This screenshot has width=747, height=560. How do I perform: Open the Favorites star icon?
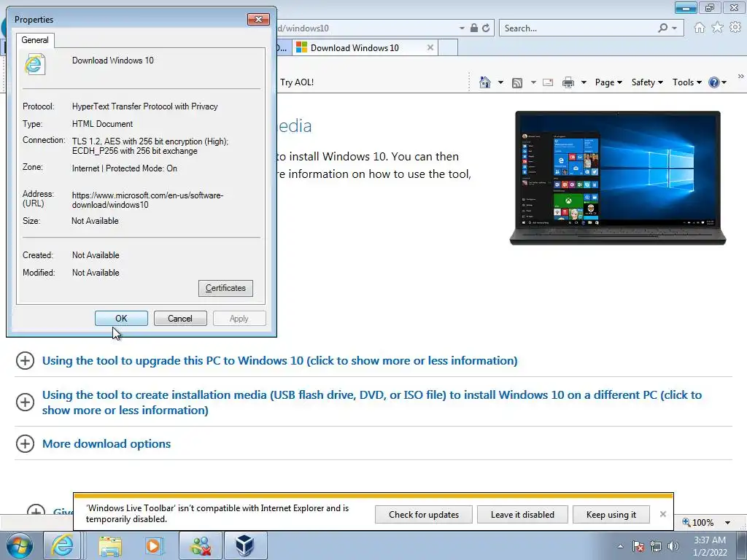717,28
